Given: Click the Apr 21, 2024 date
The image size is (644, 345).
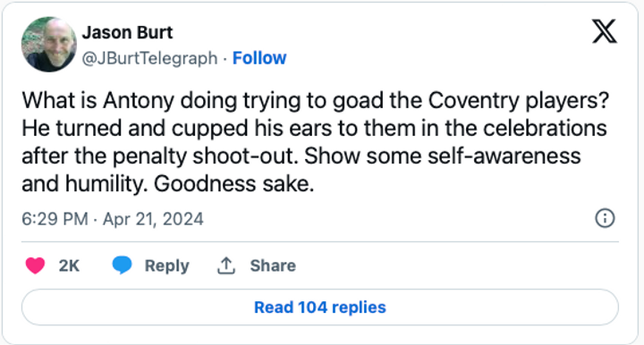Looking at the screenshot, I should [153, 219].
